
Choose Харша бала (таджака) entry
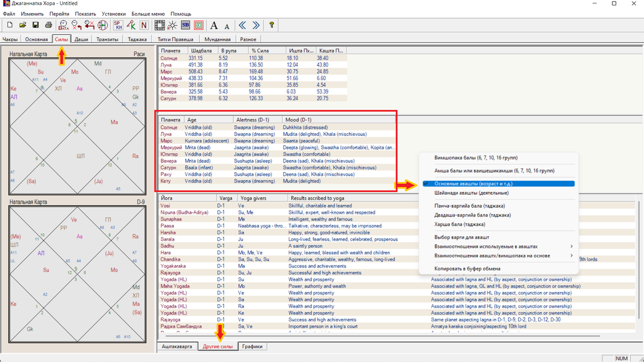tap(500, 224)
